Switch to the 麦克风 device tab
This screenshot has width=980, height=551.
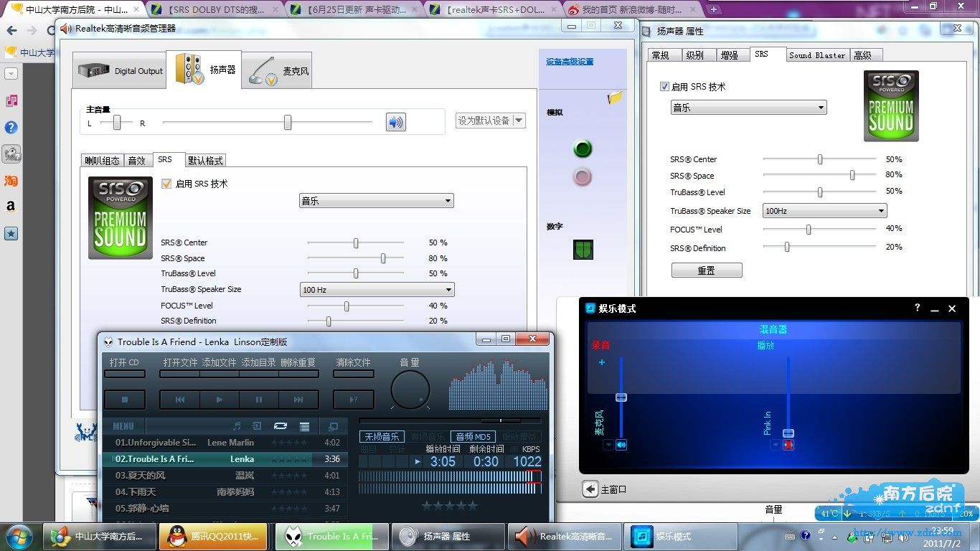point(277,71)
